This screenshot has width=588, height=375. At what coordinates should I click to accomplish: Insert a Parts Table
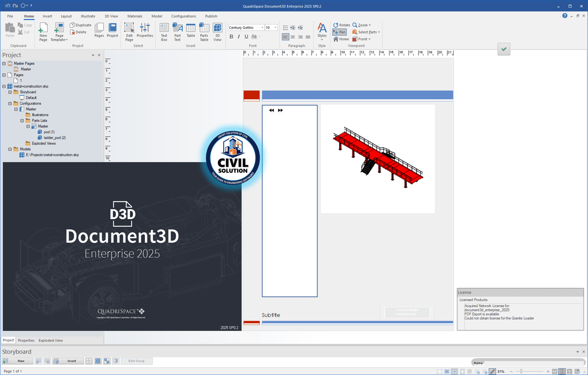click(204, 32)
